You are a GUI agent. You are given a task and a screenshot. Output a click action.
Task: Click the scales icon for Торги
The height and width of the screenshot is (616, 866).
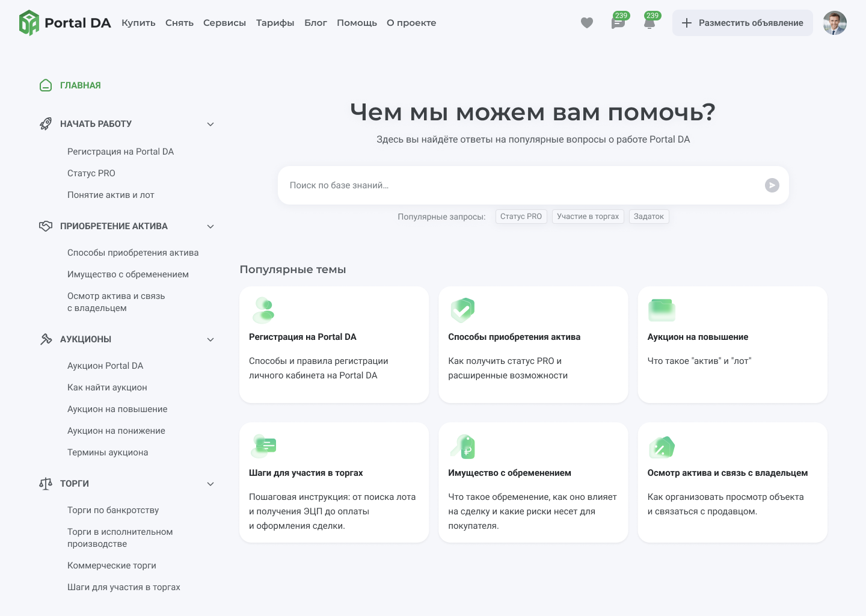pyautogui.click(x=46, y=484)
